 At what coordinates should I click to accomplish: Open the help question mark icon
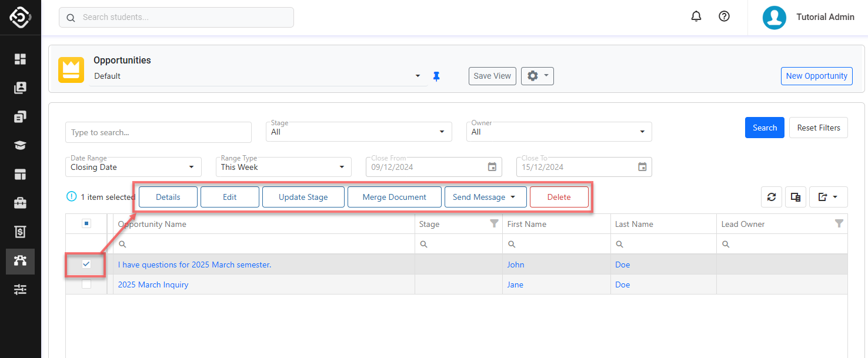pyautogui.click(x=725, y=17)
